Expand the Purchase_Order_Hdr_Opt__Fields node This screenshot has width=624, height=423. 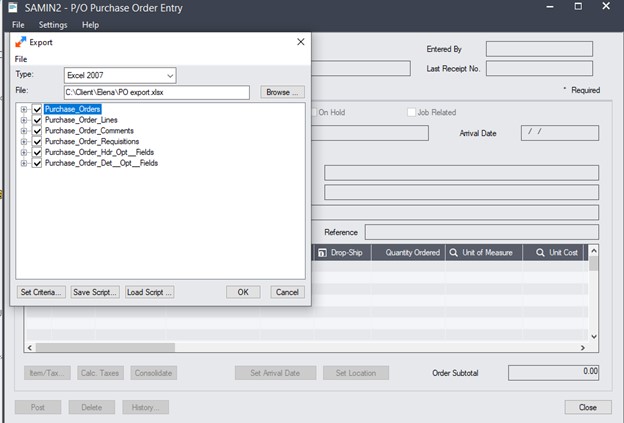24,152
